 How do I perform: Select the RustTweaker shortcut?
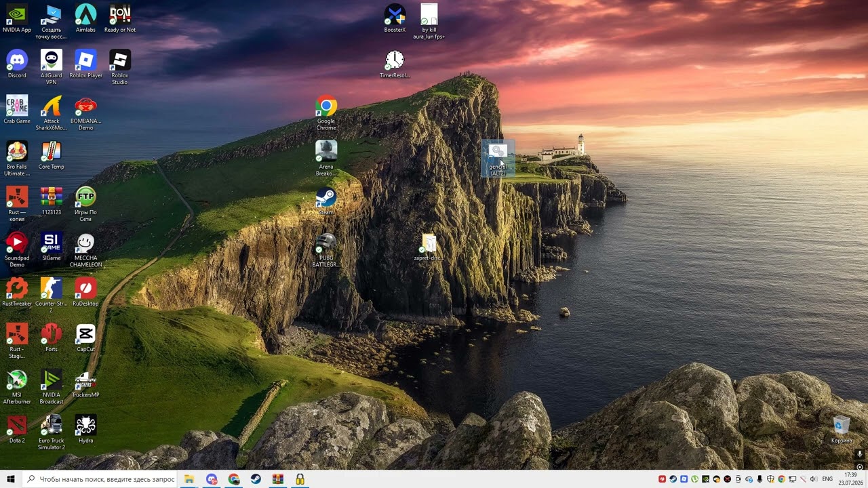tap(17, 291)
